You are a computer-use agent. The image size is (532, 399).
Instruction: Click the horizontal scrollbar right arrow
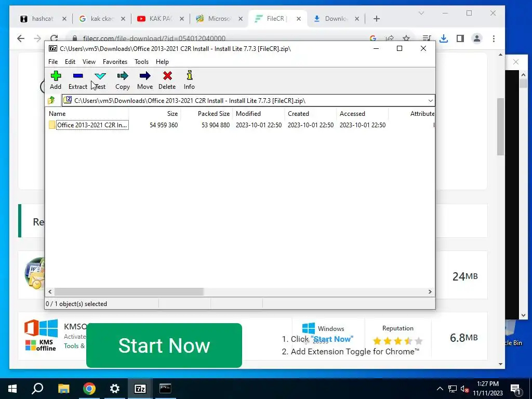(430, 292)
